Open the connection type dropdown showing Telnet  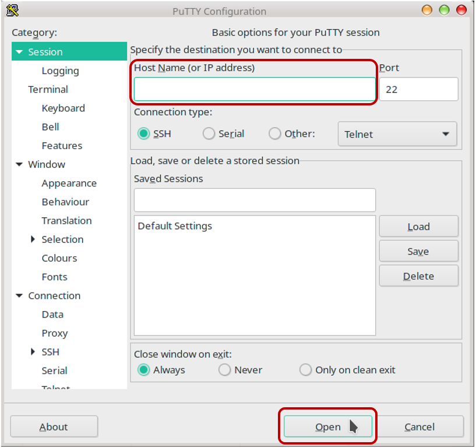click(397, 133)
